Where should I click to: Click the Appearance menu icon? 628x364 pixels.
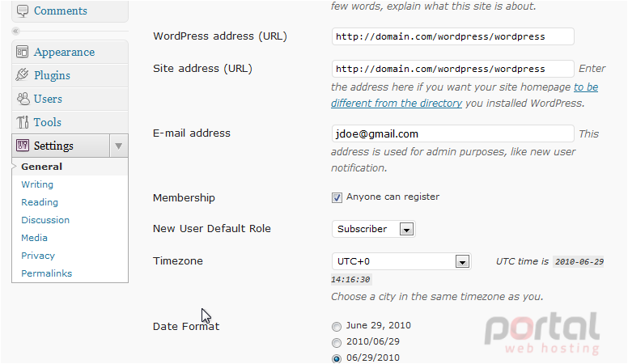[23, 52]
